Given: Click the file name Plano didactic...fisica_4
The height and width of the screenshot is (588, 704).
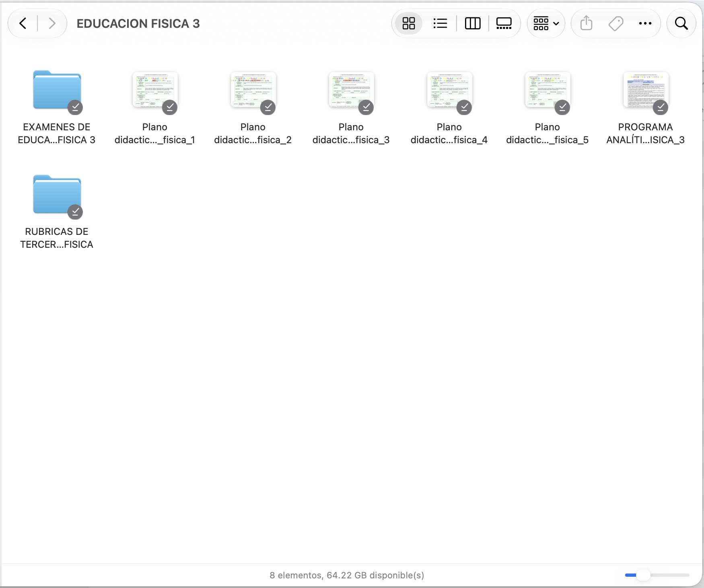Looking at the screenshot, I should (x=449, y=134).
